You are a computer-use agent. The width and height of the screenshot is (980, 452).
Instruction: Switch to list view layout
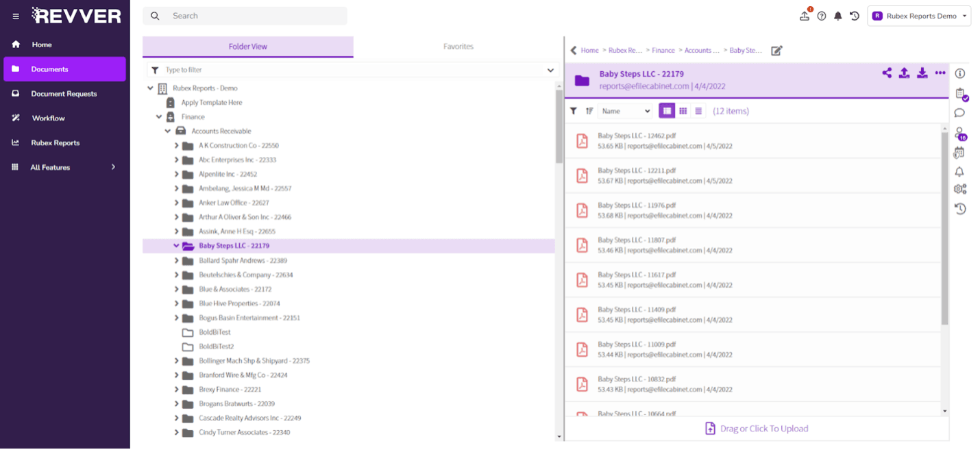pos(666,111)
